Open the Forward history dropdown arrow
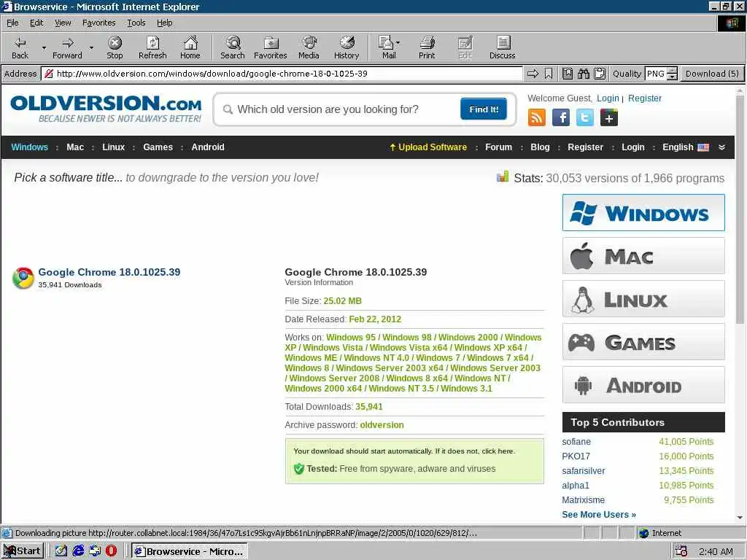This screenshot has width=747, height=560. pos(91,47)
